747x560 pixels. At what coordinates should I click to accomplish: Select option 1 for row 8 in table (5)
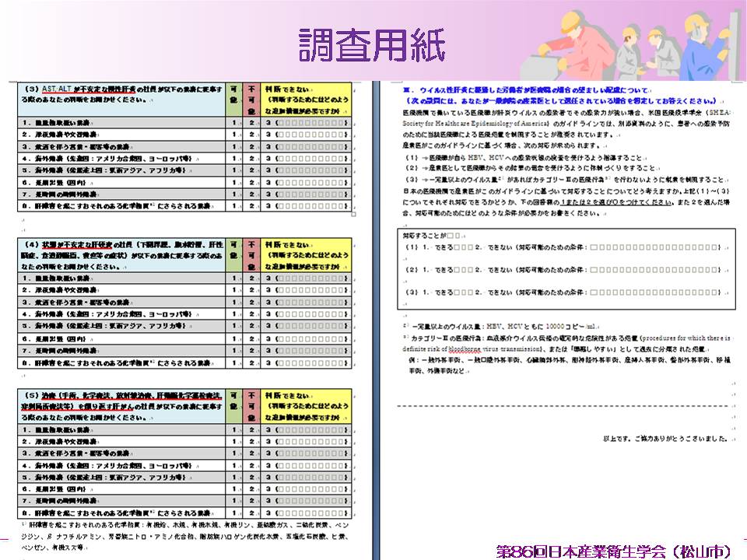point(232,513)
